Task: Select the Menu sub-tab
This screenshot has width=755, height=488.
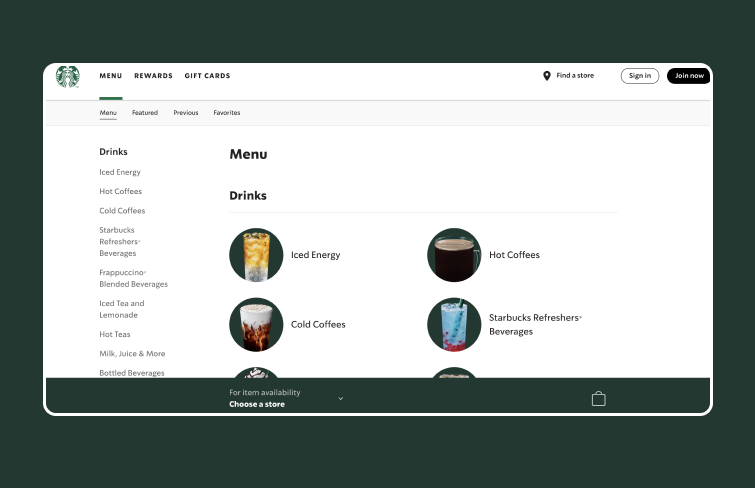Action: click(x=108, y=113)
